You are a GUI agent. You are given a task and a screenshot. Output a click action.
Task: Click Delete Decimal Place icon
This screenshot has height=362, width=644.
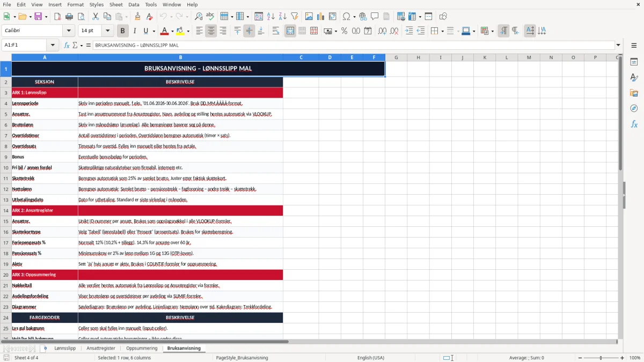point(394,31)
